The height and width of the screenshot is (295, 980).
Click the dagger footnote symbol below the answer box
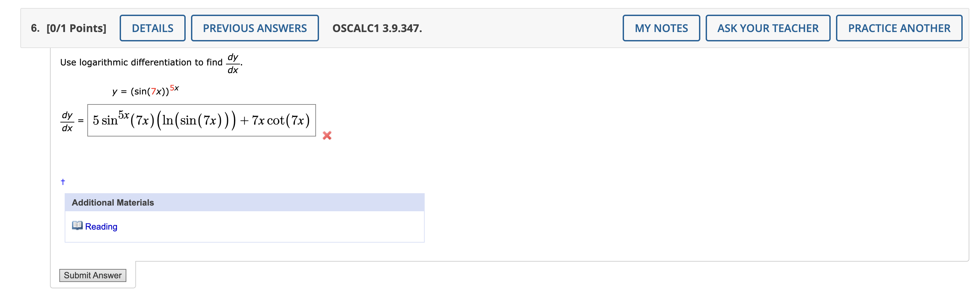(62, 182)
